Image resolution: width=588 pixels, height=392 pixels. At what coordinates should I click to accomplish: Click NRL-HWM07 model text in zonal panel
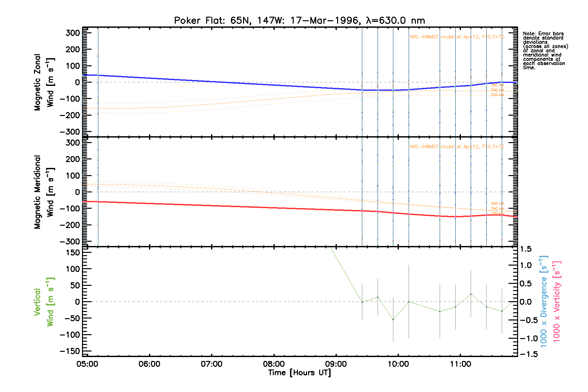pos(457,37)
